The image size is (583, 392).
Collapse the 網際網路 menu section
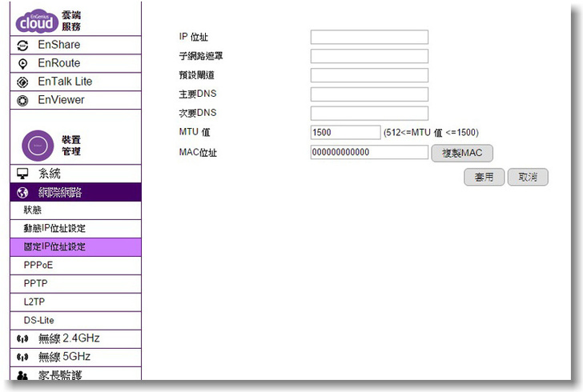tap(75, 192)
